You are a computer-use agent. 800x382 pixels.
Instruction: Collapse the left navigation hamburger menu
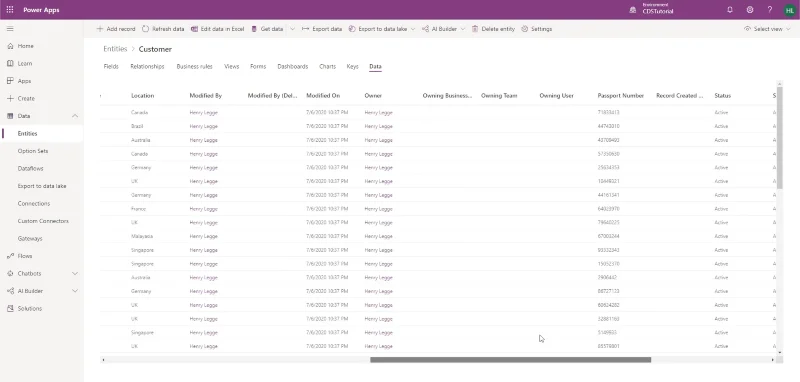(10, 29)
